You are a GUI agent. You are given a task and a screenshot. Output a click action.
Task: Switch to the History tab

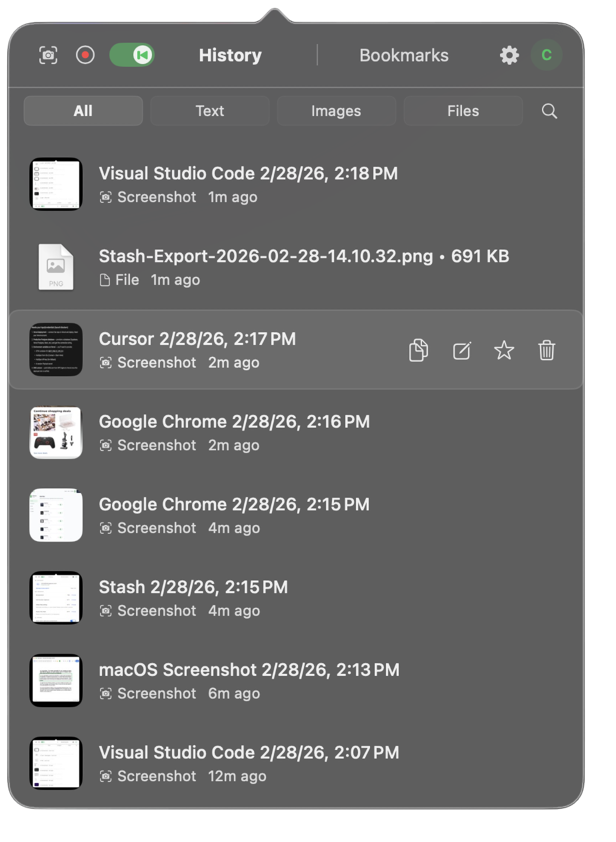230,55
